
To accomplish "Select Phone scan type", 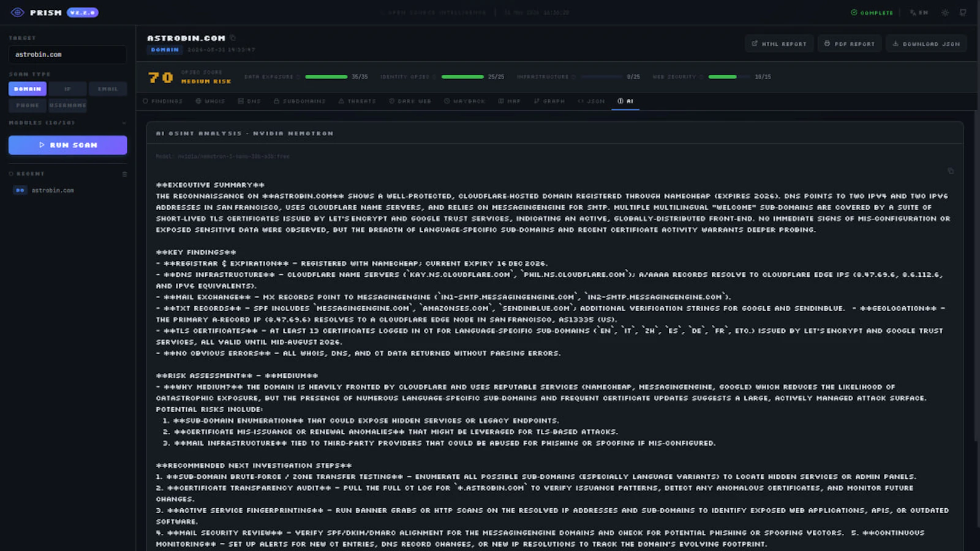I will [x=28, y=105].
